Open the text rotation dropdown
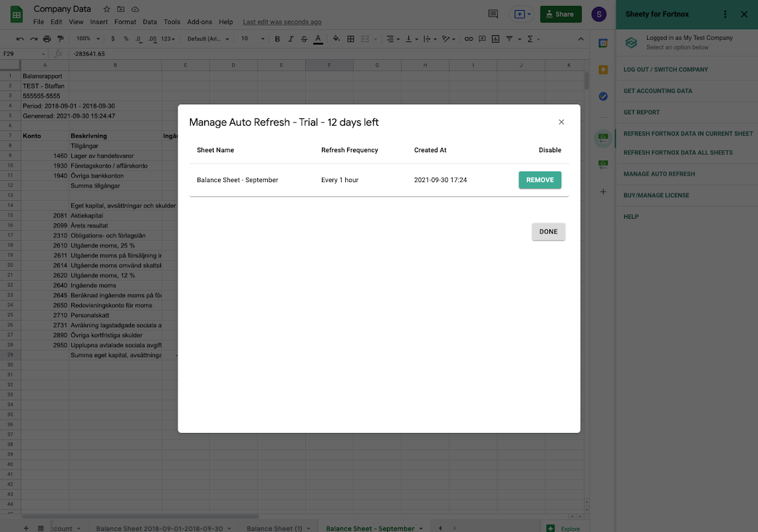Viewport: 758px width, 532px height. tap(448, 39)
